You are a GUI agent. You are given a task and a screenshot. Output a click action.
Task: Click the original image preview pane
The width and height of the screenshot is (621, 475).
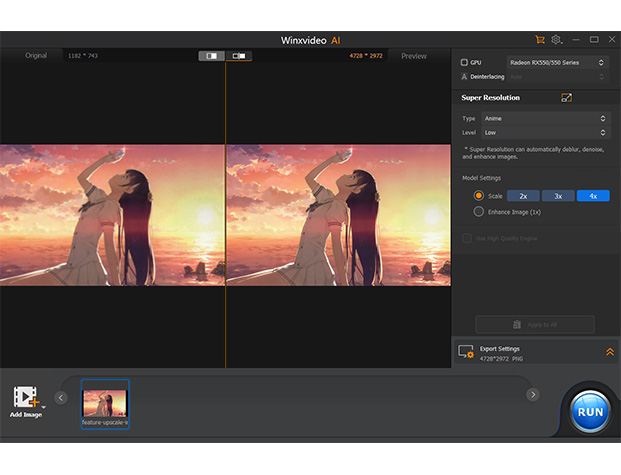tap(112, 215)
